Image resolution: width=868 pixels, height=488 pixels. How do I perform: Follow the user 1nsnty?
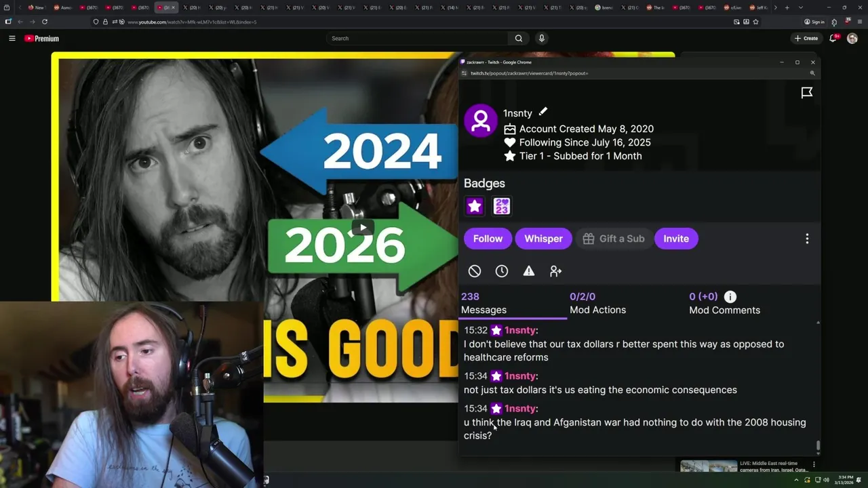488,239
